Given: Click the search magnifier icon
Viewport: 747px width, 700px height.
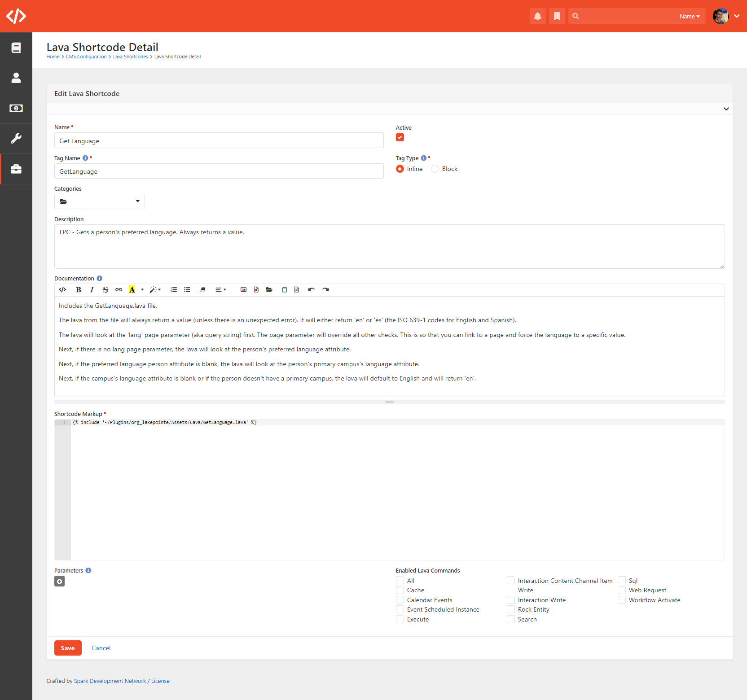Looking at the screenshot, I should point(576,16).
